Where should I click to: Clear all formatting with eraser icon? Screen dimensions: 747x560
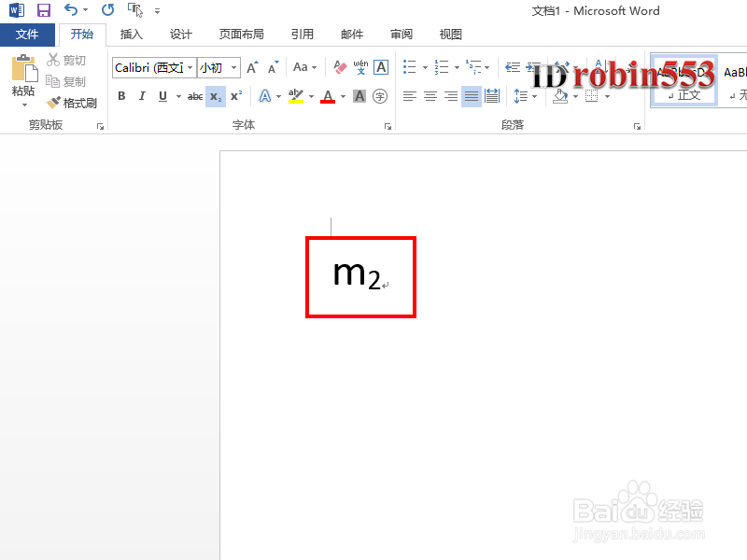pos(340,67)
